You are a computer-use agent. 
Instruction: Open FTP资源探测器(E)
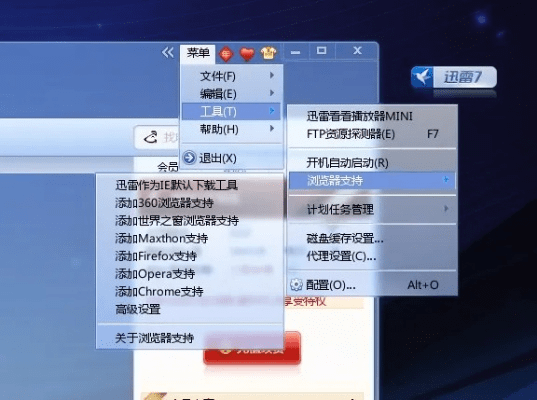coord(372,134)
